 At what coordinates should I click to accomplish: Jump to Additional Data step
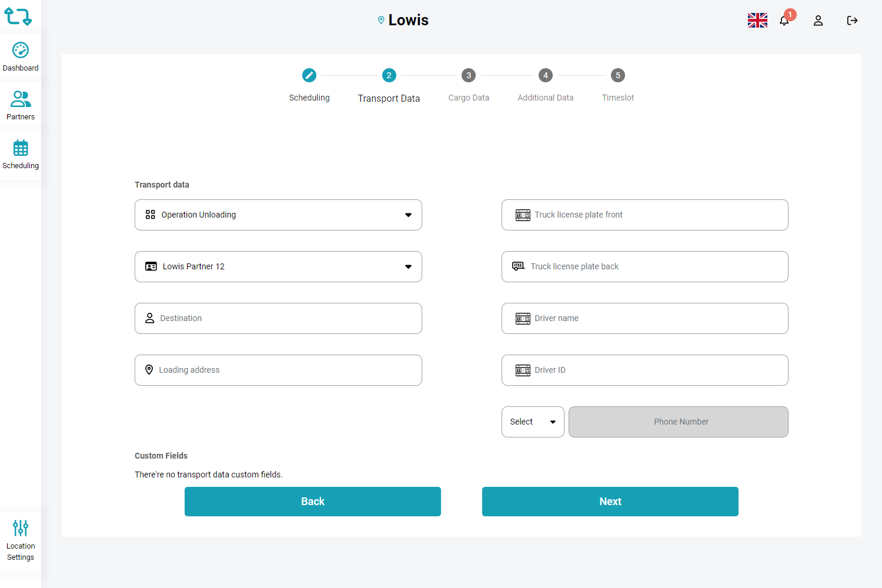[x=546, y=75]
